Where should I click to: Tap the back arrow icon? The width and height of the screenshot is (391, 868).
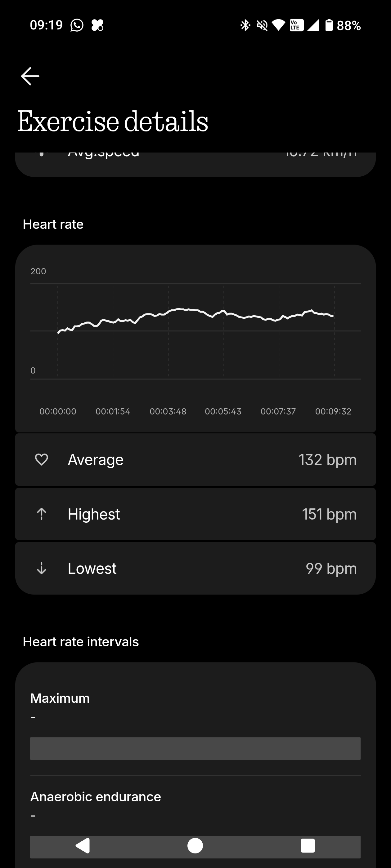(30, 76)
